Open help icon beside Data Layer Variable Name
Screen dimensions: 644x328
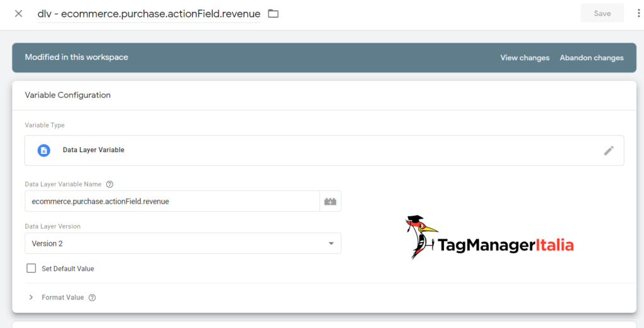click(x=109, y=184)
